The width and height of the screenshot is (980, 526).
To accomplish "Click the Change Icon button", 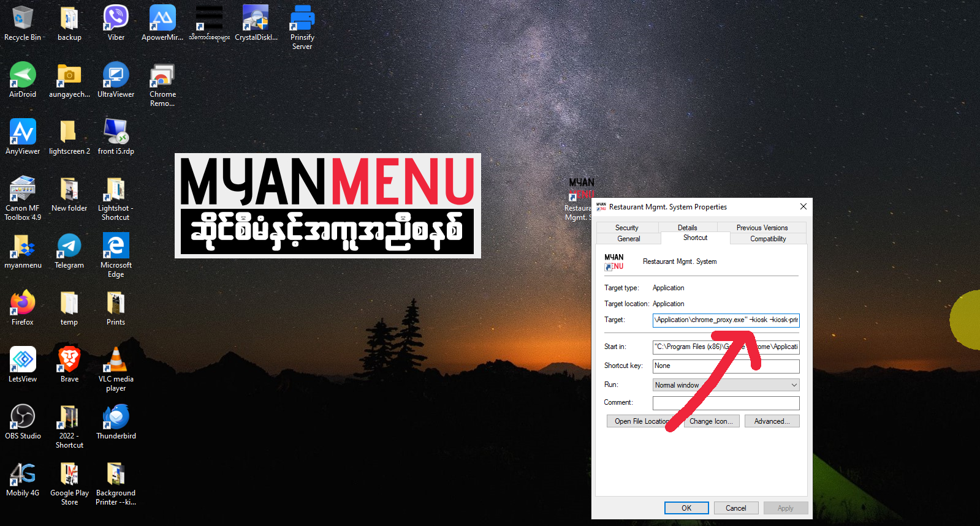I will pyautogui.click(x=711, y=421).
